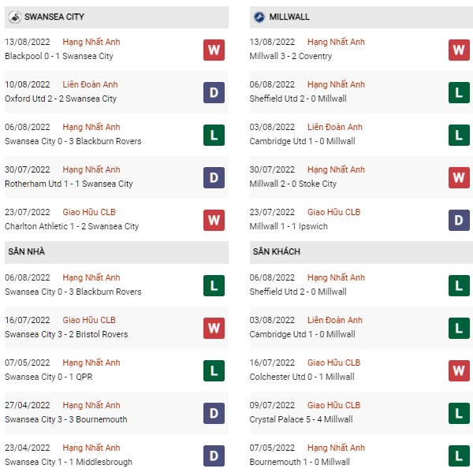
Task: Open Giao Hữu CLB link for Charlton match
Action: click(89, 212)
